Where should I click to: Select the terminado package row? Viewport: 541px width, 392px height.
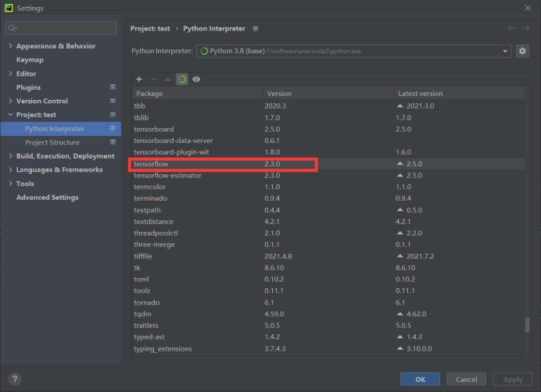(x=328, y=198)
